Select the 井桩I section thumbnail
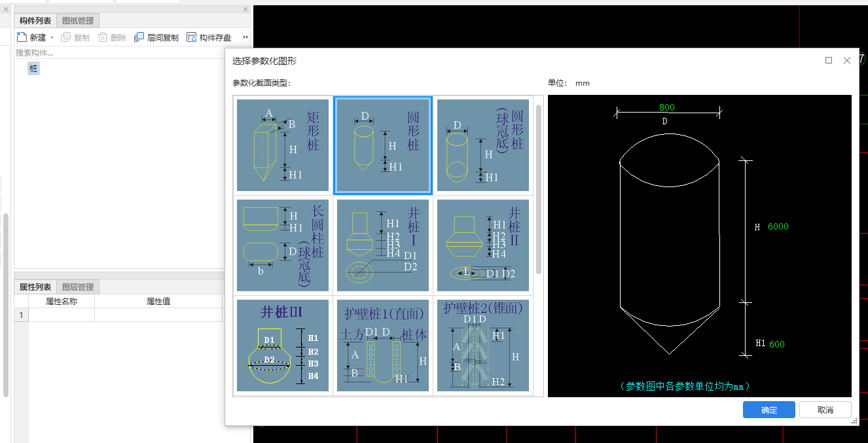This screenshot has height=443, width=868. [383, 245]
